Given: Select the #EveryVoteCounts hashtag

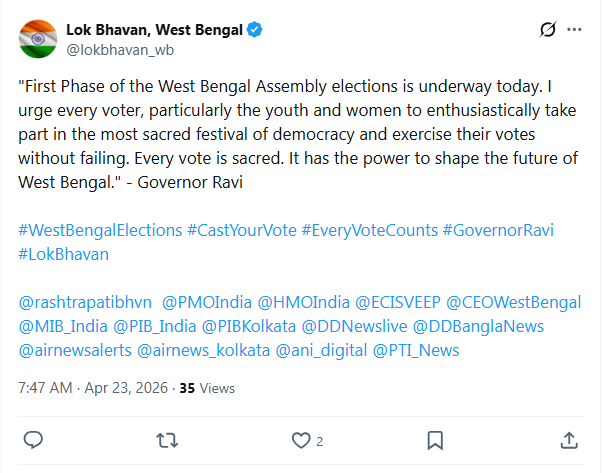Looking at the screenshot, I should [369, 230].
